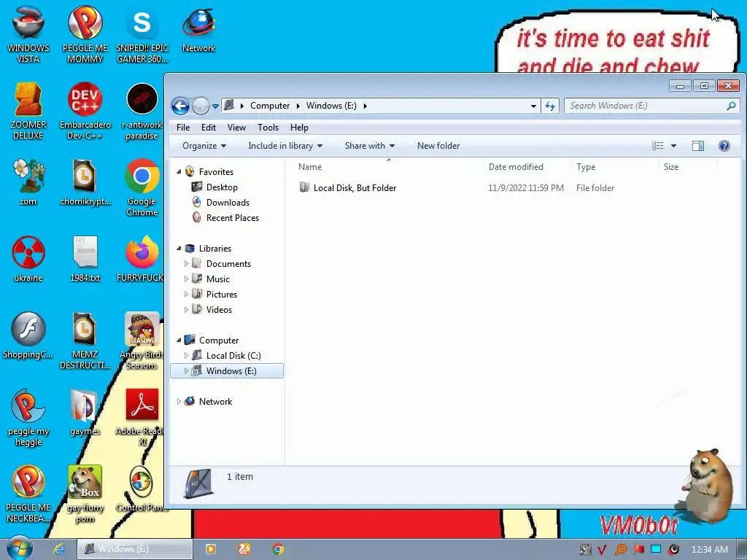Viewport: 747px width, 560px height.
Task: Expand the Windows (E:) tree node
Action: 186,371
